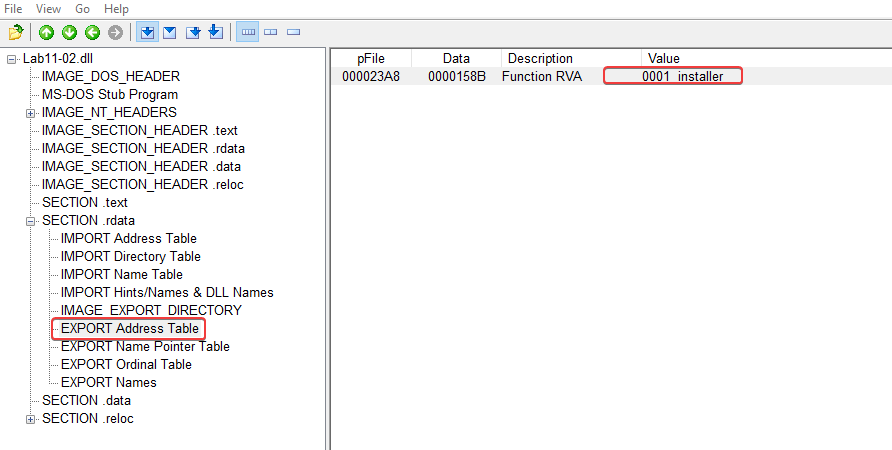The height and width of the screenshot is (450, 892).
Task: Open IMPORT Hints/Names & DLL Names
Action: coord(167,292)
